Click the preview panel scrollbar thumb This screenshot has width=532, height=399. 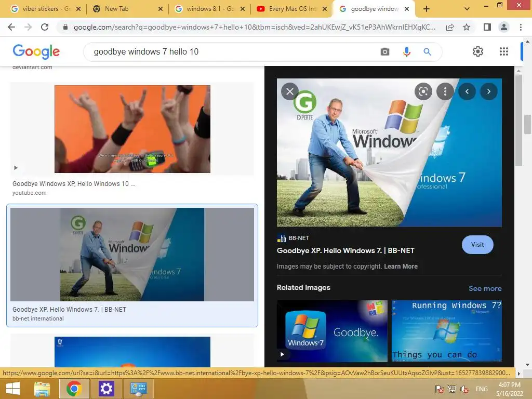click(x=518, y=119)
